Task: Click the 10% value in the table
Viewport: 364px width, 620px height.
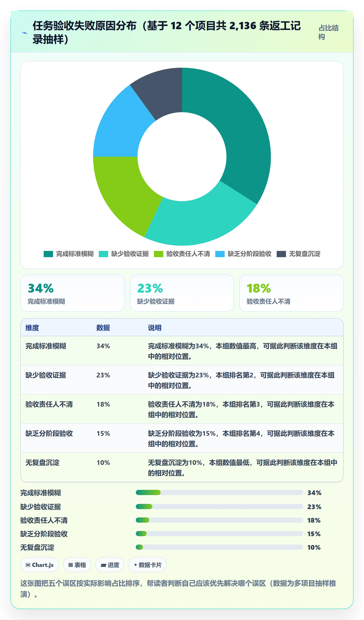Action: click(x=103, y=463)
